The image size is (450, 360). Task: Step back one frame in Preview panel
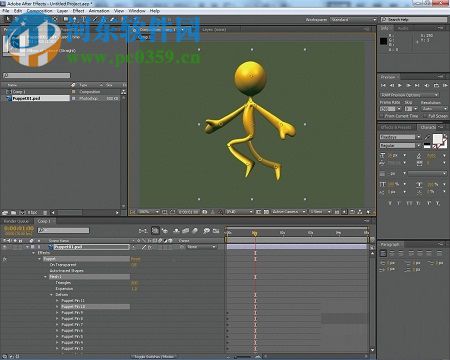[x=392, y=86]
